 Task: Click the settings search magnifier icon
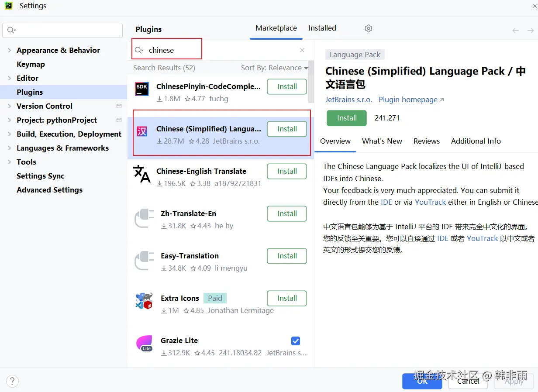(x=11, y=30)
